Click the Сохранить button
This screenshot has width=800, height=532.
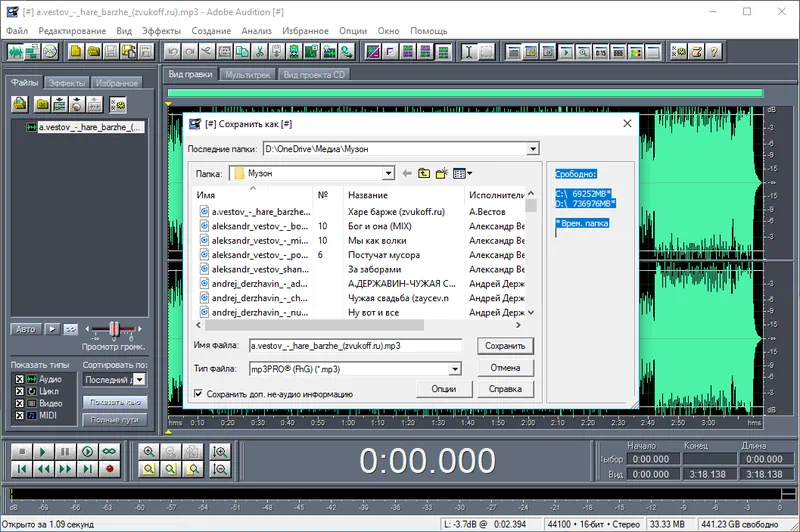tap(505, 346)
